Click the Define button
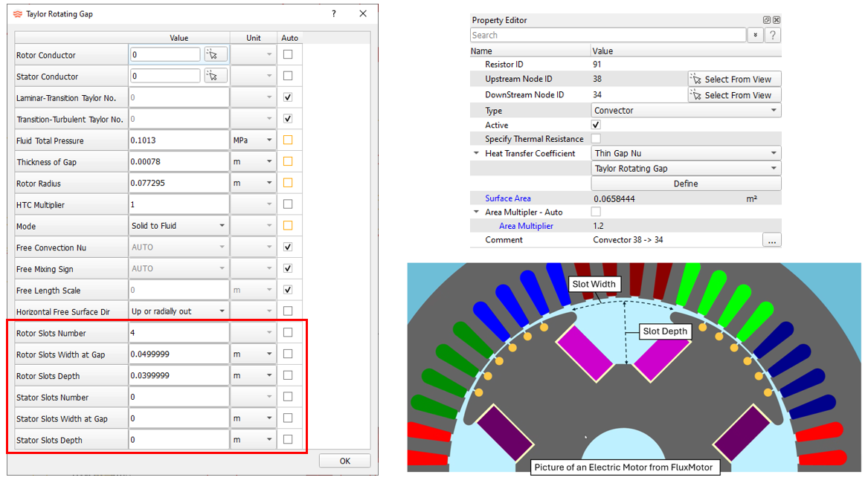Viewport: 868px width, 483px height. (686, 184)
